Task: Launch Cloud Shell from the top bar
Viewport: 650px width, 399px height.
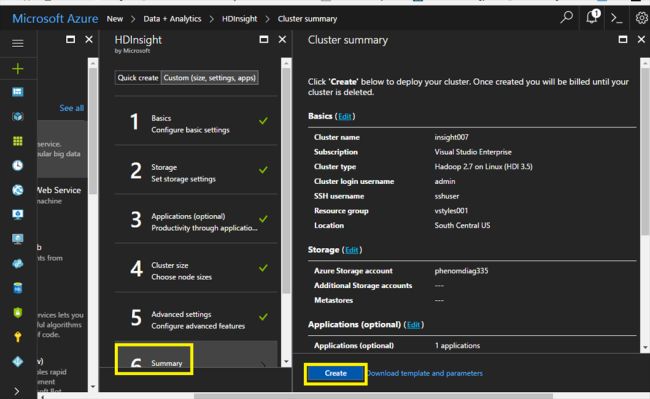Action: pos(616,18)
